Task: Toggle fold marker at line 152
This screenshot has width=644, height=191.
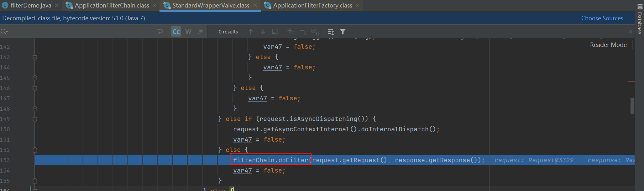Action: click(35, 150)
